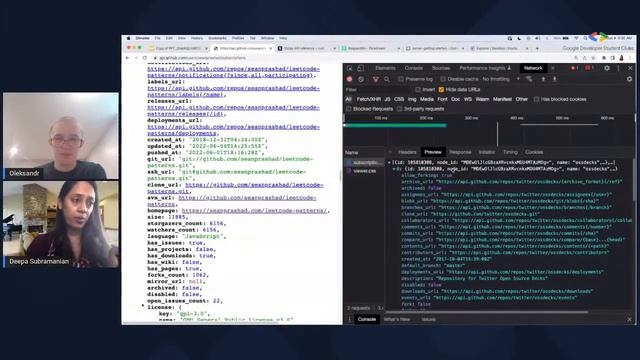Toggle the device toolbar icon in DevTools
The image size is (640, 360).
[360, 68]
